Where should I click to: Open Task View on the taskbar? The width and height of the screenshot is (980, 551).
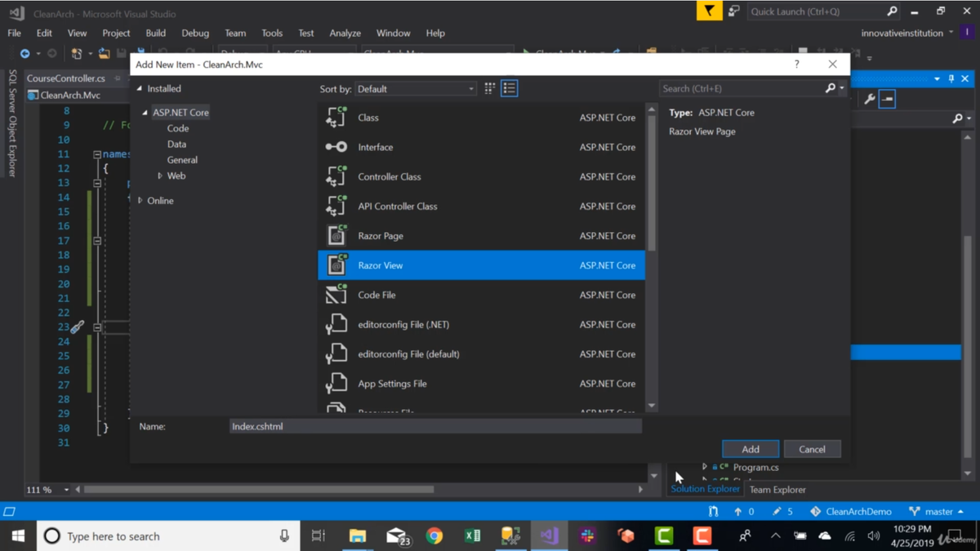coord(318,536)
